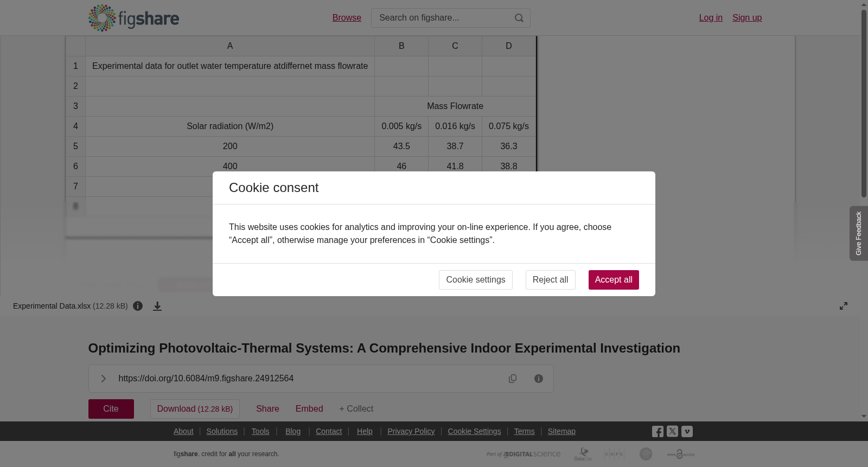Image resolution: width=868 pixels, height=467 pixels.
Task: Click the 'Experimental Data.xlsx' file name
Action: point(52,306)
